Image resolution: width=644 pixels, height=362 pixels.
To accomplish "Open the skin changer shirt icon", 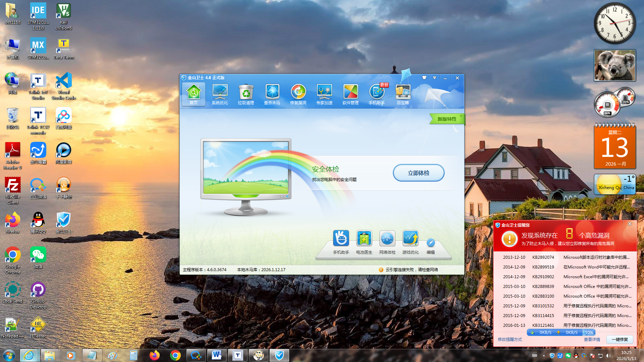I will coord(424,78).
